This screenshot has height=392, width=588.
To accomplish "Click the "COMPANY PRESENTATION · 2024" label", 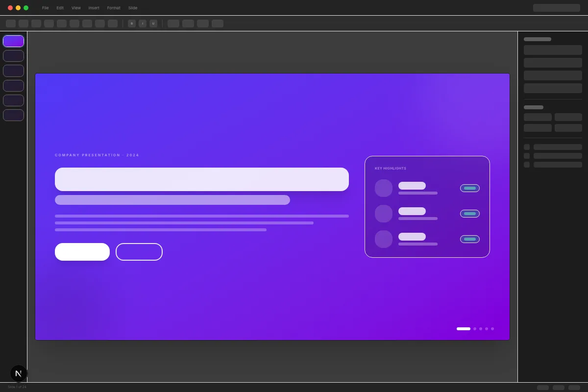I will (97, 155).
